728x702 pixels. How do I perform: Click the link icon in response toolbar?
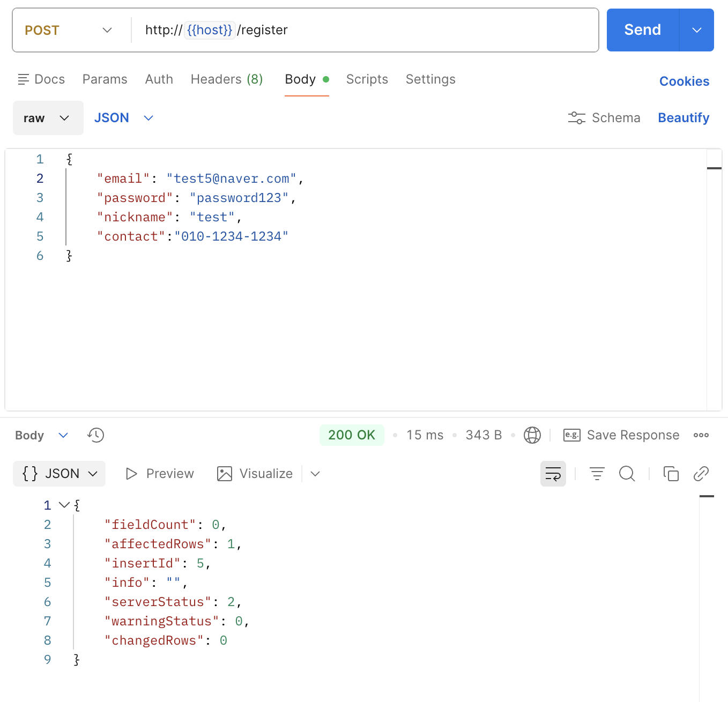[x=701, y=474]
